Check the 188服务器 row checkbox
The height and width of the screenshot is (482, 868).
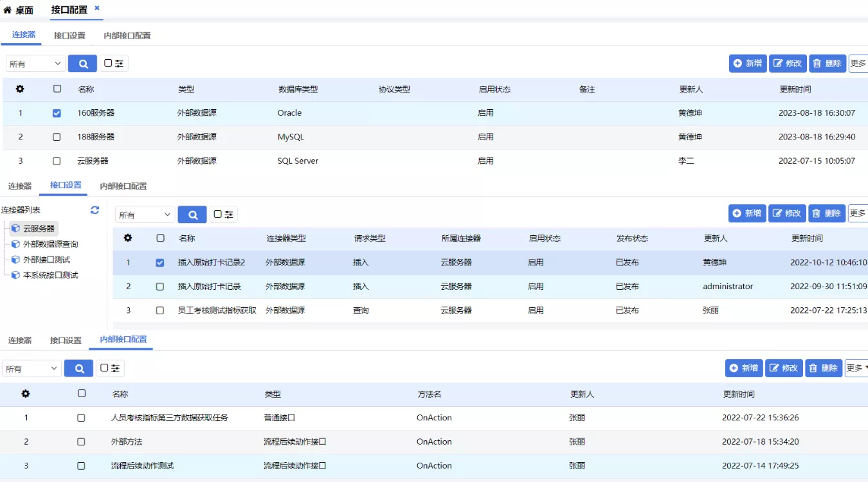[x=57, y=137]
